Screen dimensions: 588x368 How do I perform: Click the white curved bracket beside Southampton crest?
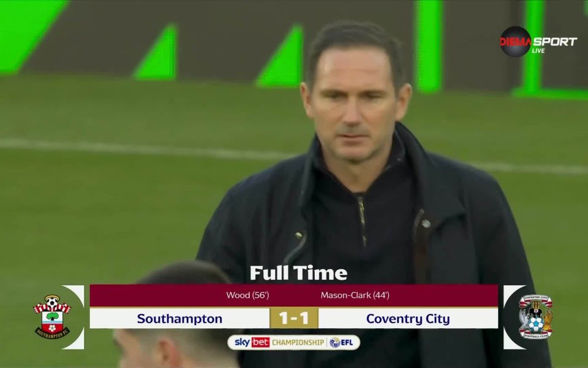(76, 317)
